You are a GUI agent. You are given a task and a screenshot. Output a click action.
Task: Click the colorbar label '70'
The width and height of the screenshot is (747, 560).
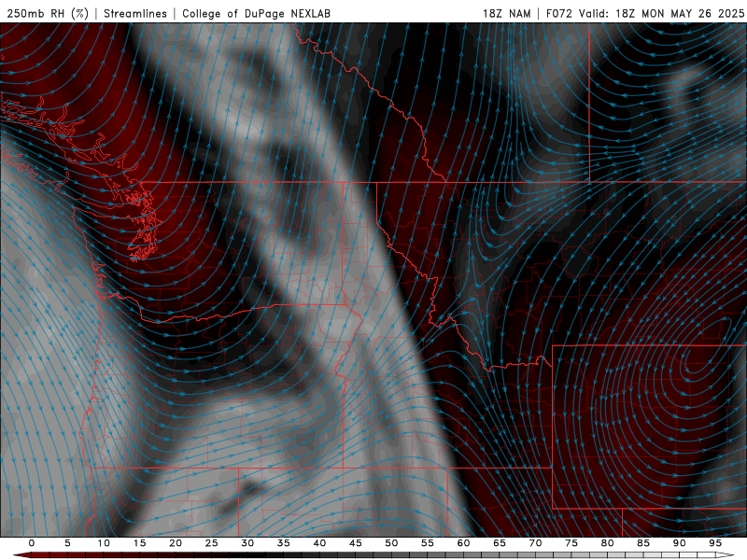click(535, 543)
